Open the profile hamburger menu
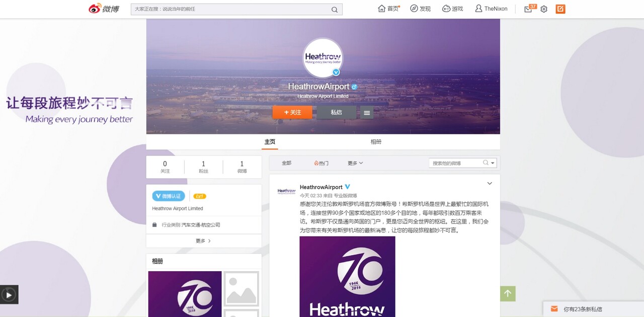 tap(367, 113)
